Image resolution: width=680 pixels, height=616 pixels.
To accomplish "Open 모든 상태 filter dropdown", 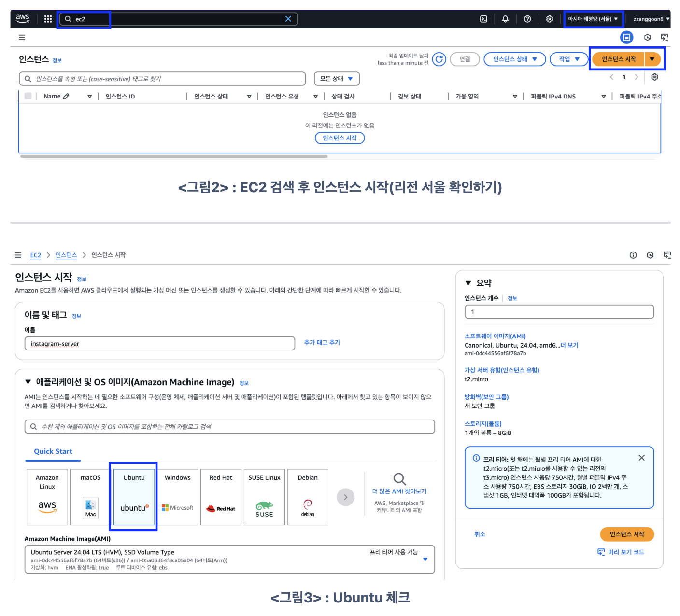I will pyautogui.click(x=337, y=78).
